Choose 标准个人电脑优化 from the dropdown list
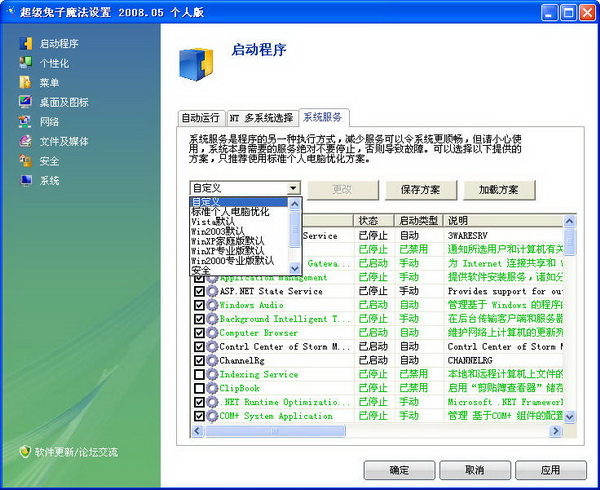This screenshot has height=490, width=600. point(231,212)
